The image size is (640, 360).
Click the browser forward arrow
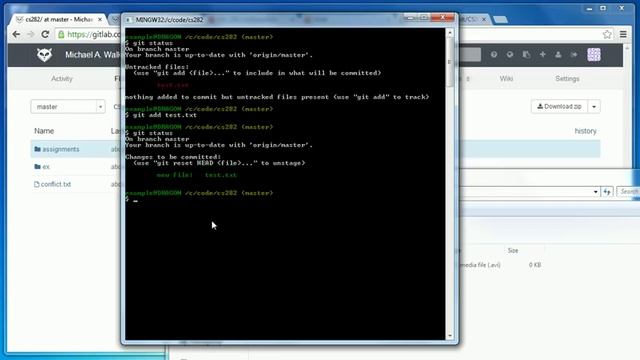31,34
